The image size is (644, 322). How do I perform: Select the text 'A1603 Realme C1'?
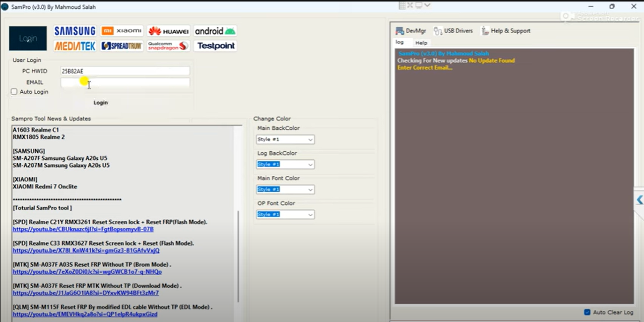(x=36, y=130)
